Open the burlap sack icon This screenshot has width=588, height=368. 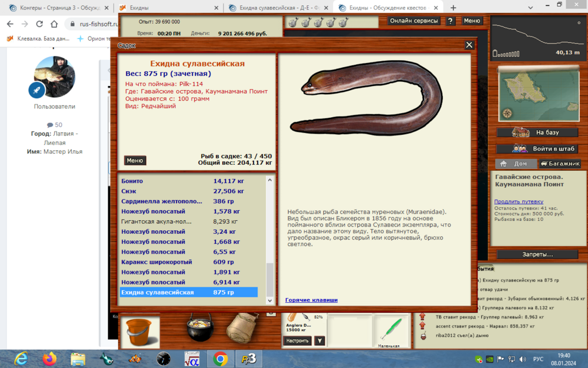(242, 328)
